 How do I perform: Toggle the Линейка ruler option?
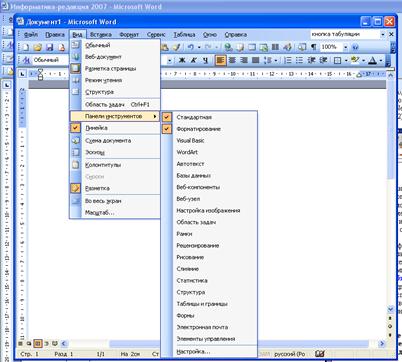click(x=115, y=128)
